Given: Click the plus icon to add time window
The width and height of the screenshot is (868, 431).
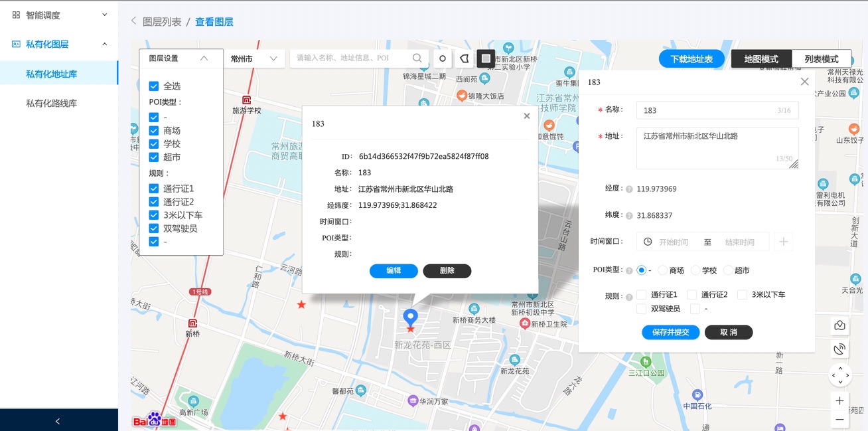Looking at the screenshot, I should point(783,242).
